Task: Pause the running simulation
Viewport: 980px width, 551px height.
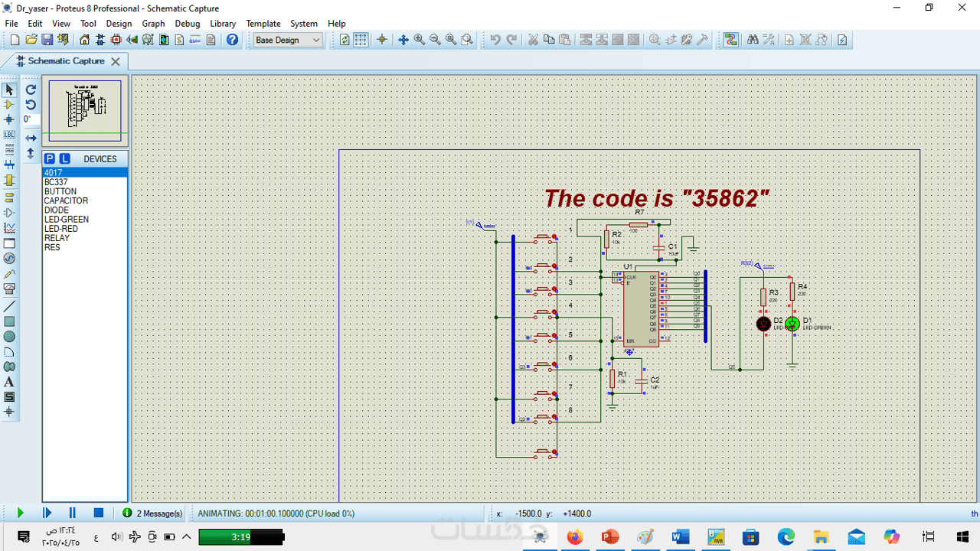Action: 72,513
